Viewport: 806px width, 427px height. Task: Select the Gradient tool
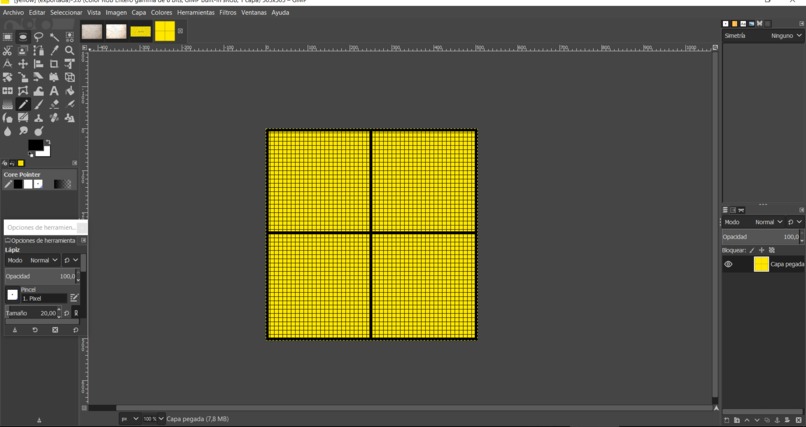(7, 104)
